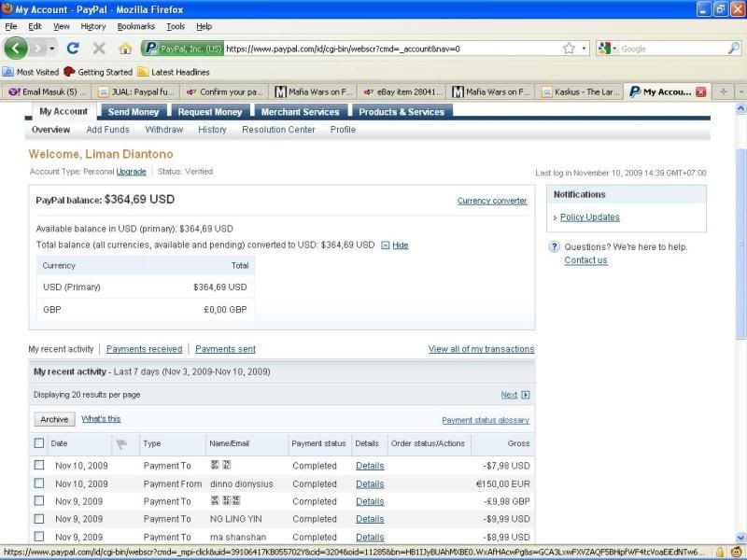The image size is (747, 560).
Task: Open the File menu
Action: (x=10, y=26)
